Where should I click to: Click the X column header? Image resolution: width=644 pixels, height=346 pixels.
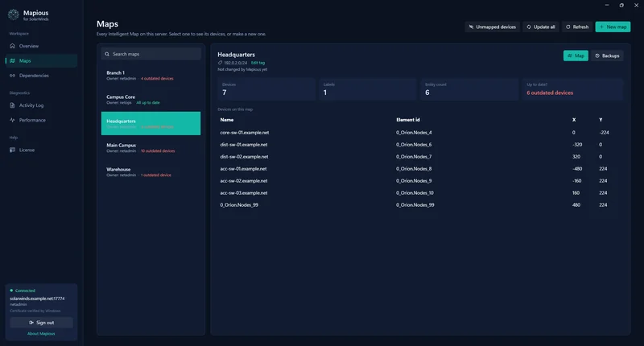tap(574, 120)
